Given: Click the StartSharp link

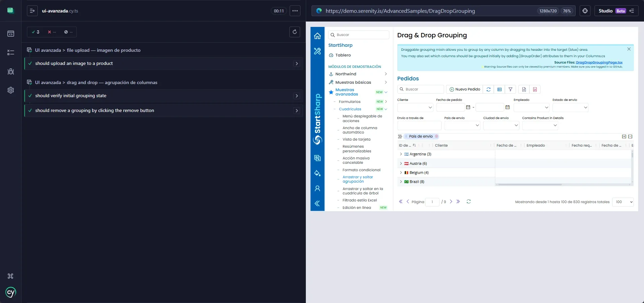Looking at the screenshot, I should coord(340,45).
